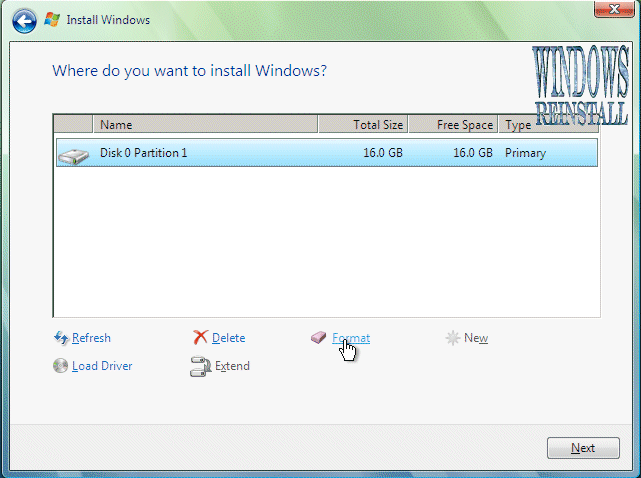Click the Refresh arrows icon
641x478 pixels.
60,338
